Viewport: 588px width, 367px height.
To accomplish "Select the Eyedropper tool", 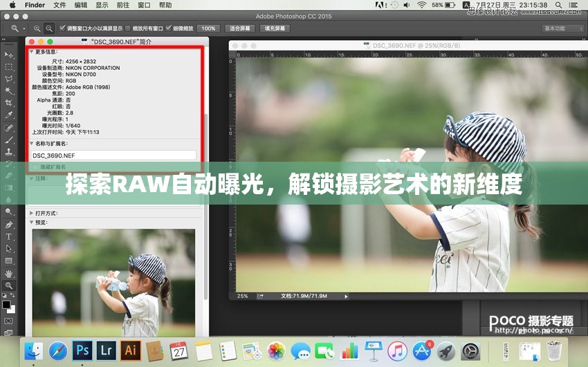I will click(8, 115).
